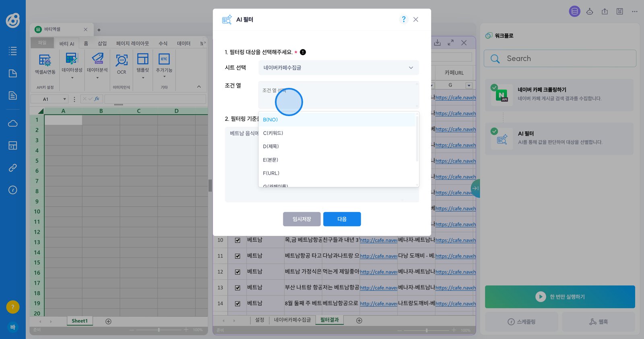This screenshot has height=339, width=644.
Task: Open the Name Box dropdown arrow next to A1
Action: tap(64, 99)
